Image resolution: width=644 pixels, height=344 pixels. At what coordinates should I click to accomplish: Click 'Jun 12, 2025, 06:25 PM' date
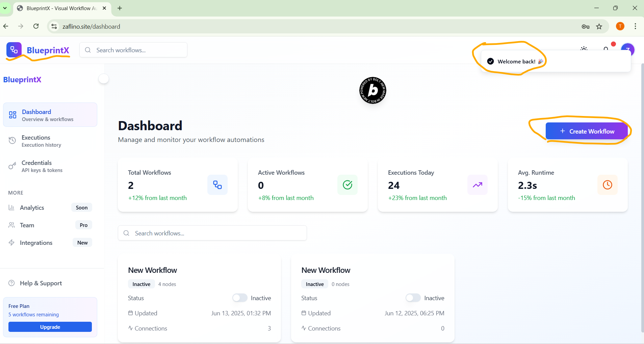pyautogui.click(x=414, y=313)
